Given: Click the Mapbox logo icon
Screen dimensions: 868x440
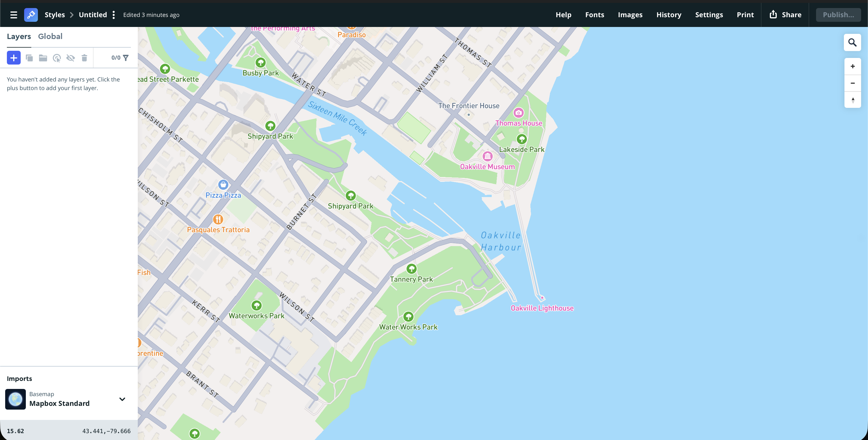Looking at the screenshot, I should tap(31, 14).
